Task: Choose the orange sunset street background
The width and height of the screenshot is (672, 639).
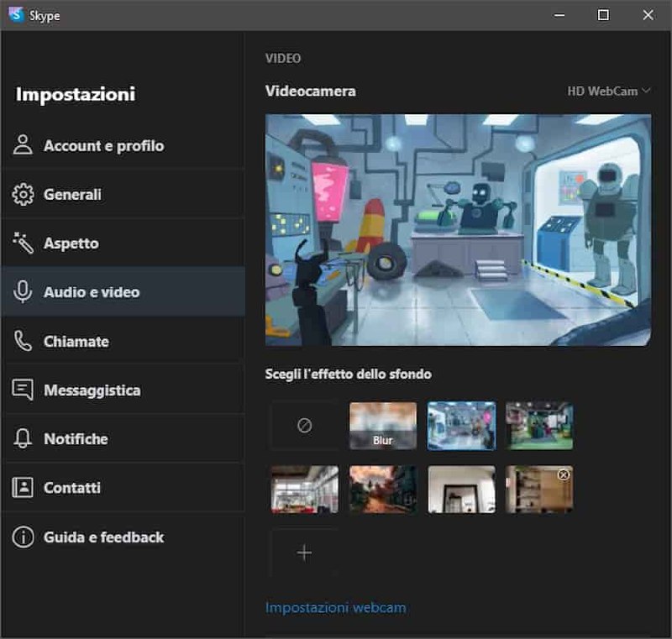Action: click(x=383, y=489)
